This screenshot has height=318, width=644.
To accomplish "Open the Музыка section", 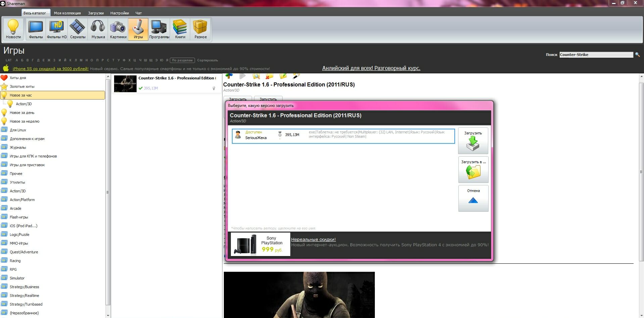I will 98,29.
